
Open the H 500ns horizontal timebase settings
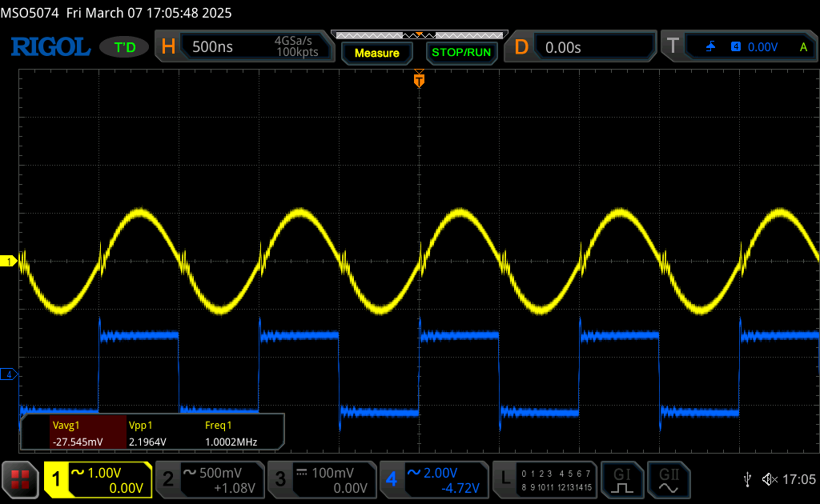coord(244,47)
